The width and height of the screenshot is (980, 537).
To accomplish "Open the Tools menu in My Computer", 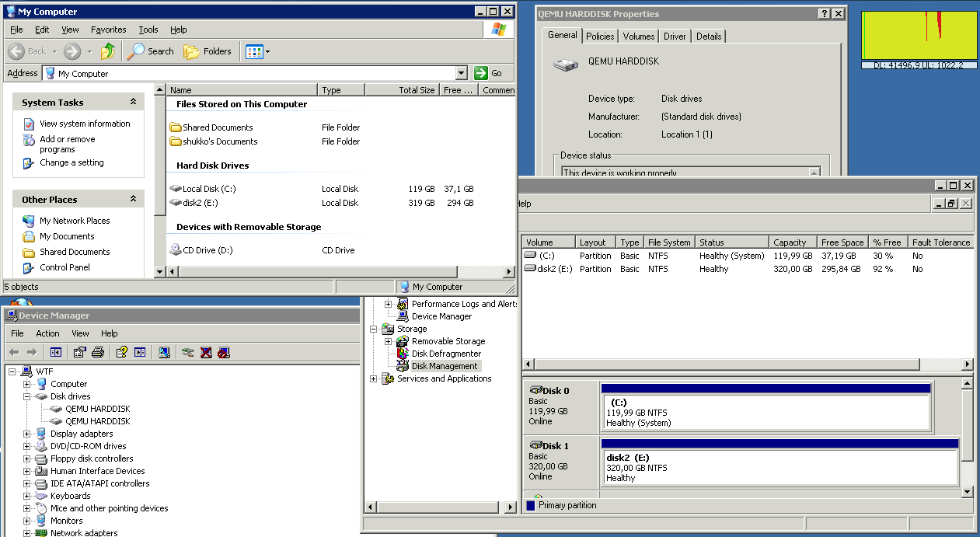I will (x=148, y=30).
